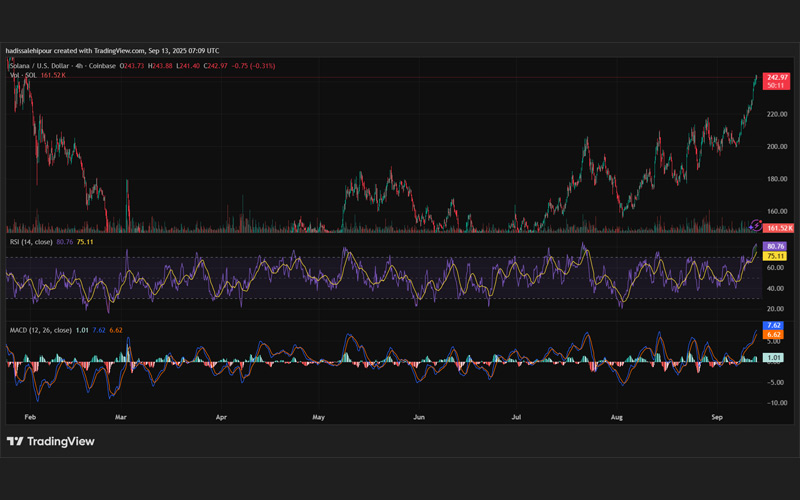Screen dimensions: 800x500
Task: Click the red 242.97 current price label
Action: [x=777, y=78]
